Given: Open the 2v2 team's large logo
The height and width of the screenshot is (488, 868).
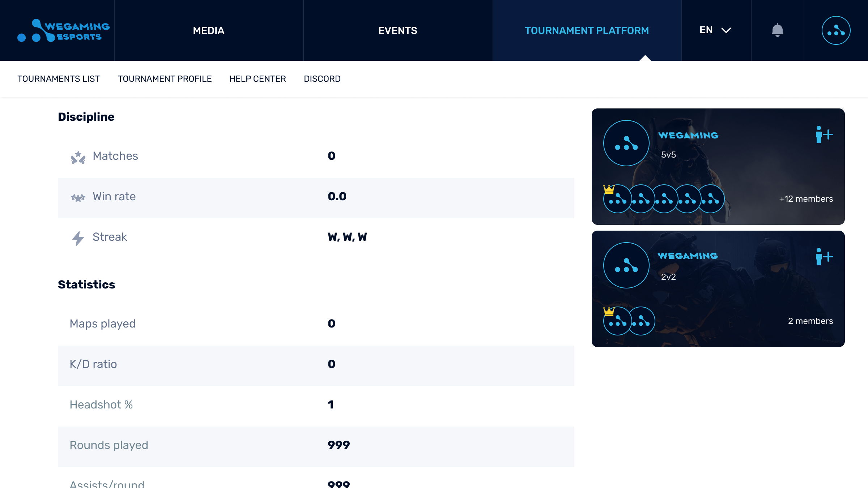Looking at the screenshot, I should tap(626, 265).
